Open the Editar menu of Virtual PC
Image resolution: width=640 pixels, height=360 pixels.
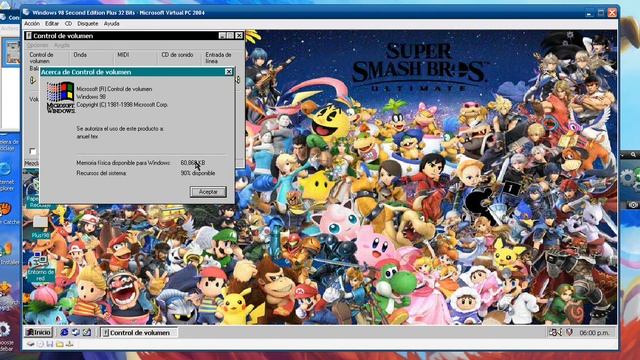coord(52,24)
